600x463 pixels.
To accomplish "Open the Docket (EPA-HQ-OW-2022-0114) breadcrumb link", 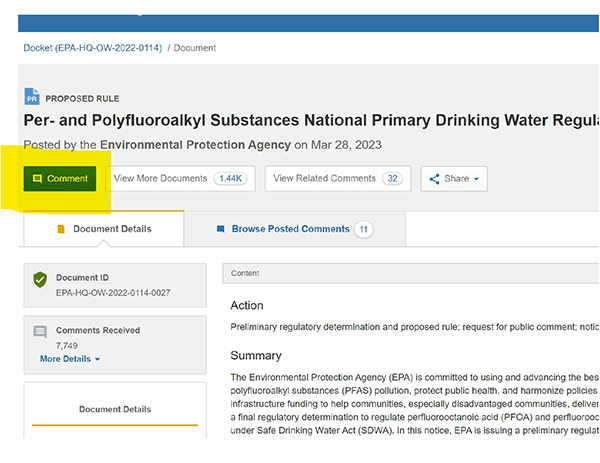I will (x=93, y=48).
